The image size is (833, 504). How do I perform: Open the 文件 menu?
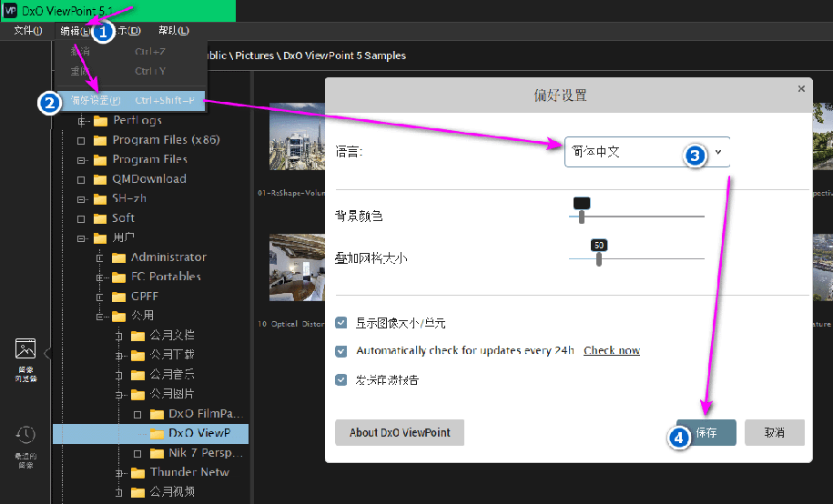tap(27, 31)
